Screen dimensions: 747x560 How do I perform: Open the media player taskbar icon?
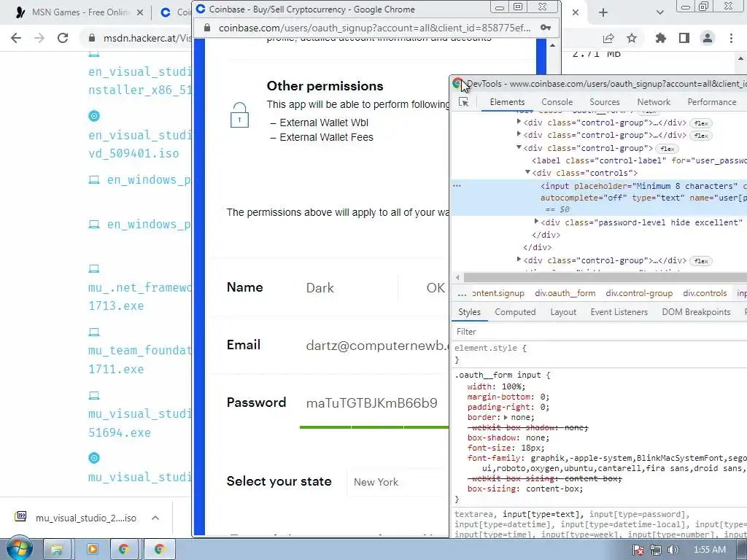coord(92,550)
